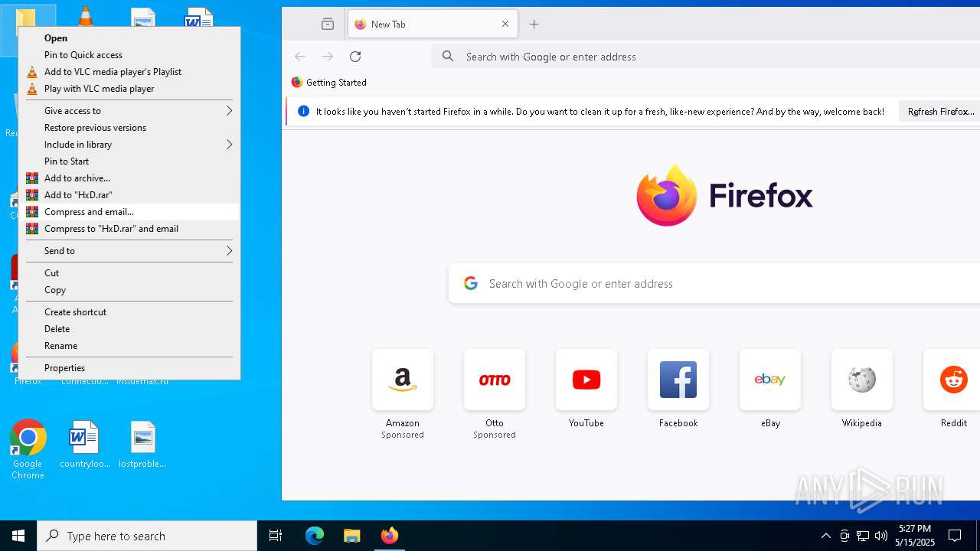
Task: Click the Google search box on new tab page
Action: coord(714,283)
